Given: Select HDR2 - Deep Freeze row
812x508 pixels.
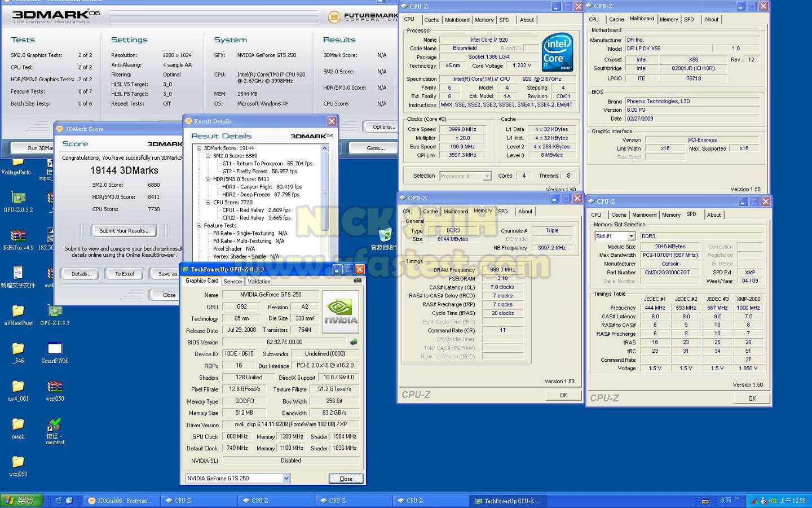Looking at the screenshot, I should click(261, 195).
